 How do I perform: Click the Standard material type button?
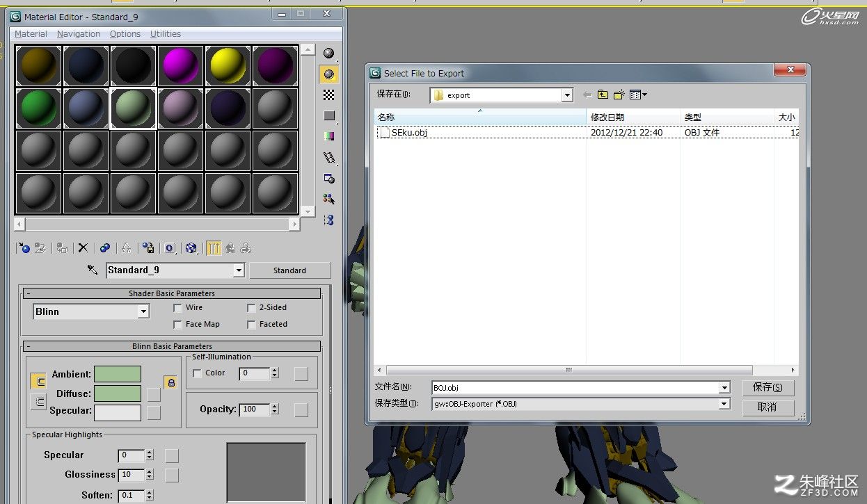pyautogui.click(x=289, y=270)
